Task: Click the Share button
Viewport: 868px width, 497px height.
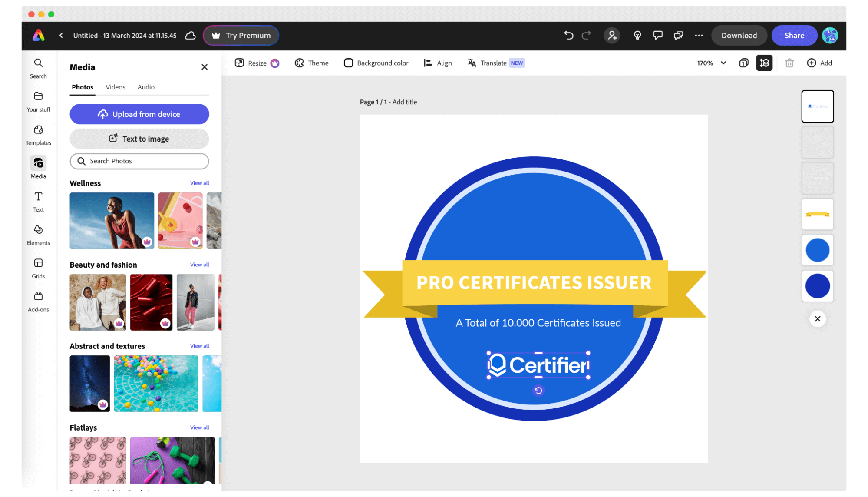Action: point(794,36)
